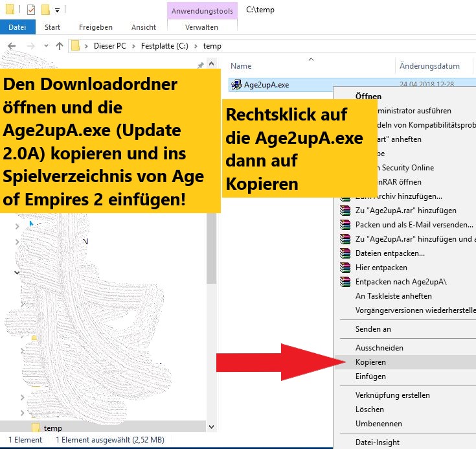Sort the file list by Änderungsdatum column
This screenshot has height=449, width=476.
click(x=429, y=66)
